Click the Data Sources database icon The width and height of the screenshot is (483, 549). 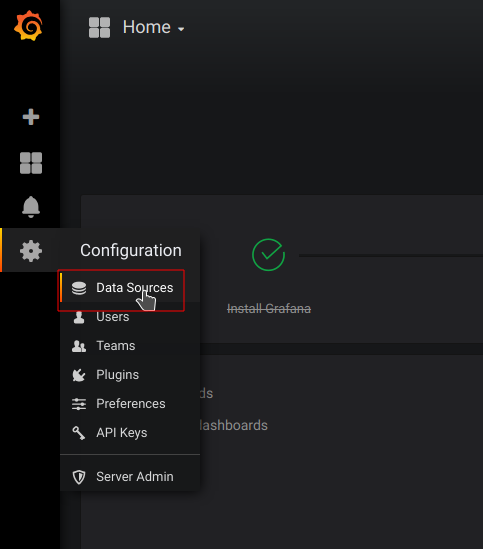tap(79, 288)
